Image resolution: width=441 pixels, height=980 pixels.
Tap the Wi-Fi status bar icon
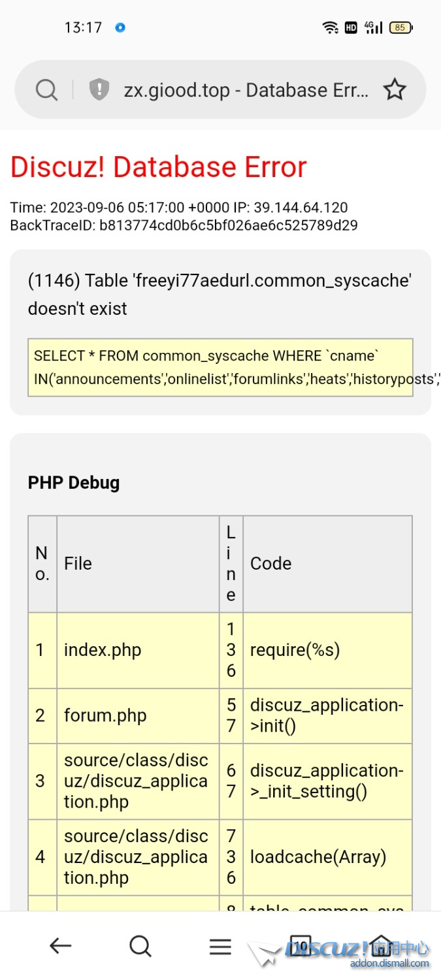331,27
